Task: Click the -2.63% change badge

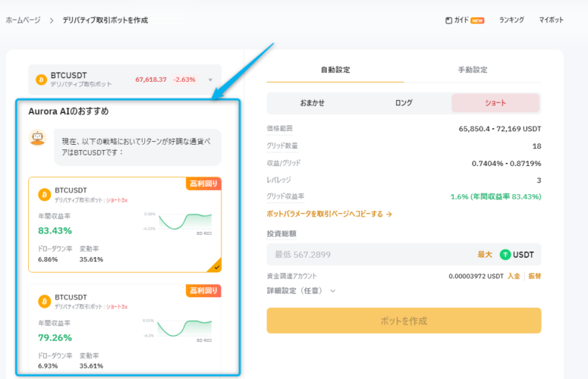Action: point(184,80)
